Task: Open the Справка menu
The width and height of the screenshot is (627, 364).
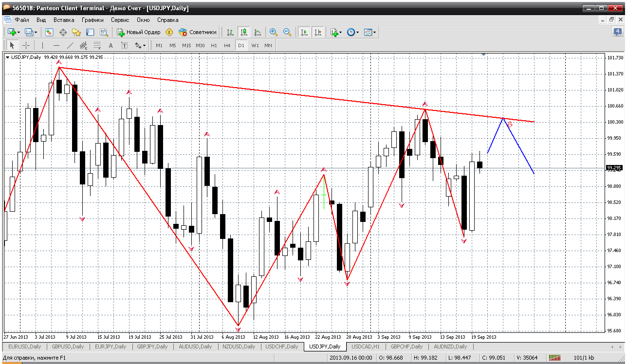Action: point(168,20)
